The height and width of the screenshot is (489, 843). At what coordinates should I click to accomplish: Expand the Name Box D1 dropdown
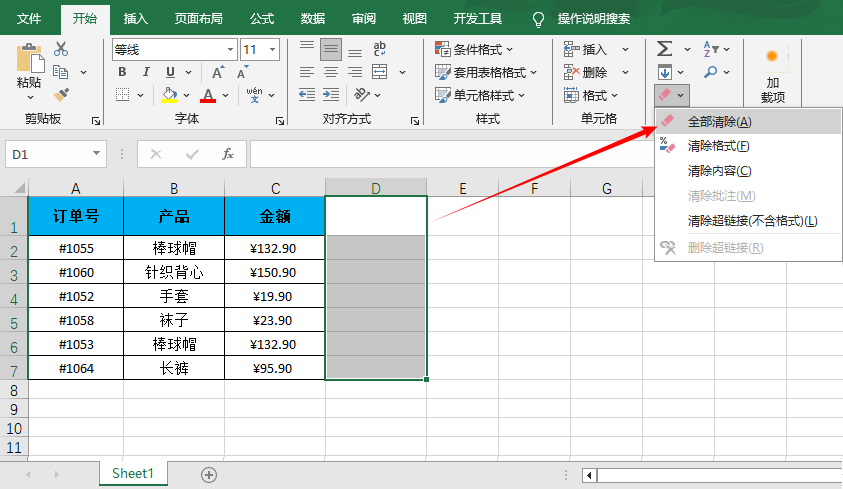(x=96, y=154)
